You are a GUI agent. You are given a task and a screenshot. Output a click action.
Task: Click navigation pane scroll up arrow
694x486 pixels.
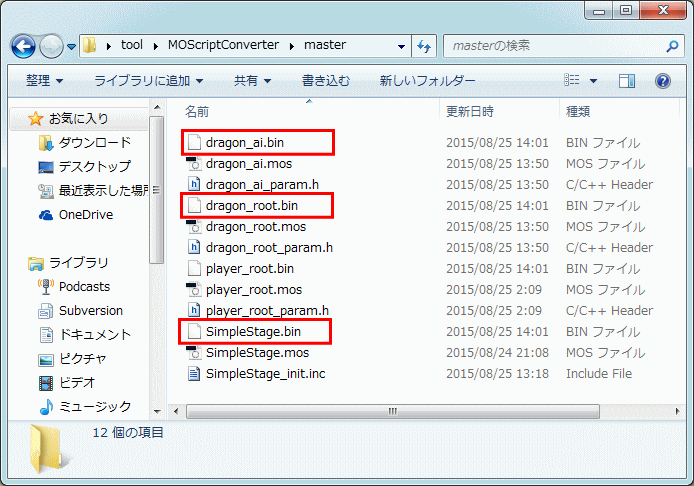[x=157, y=108]
